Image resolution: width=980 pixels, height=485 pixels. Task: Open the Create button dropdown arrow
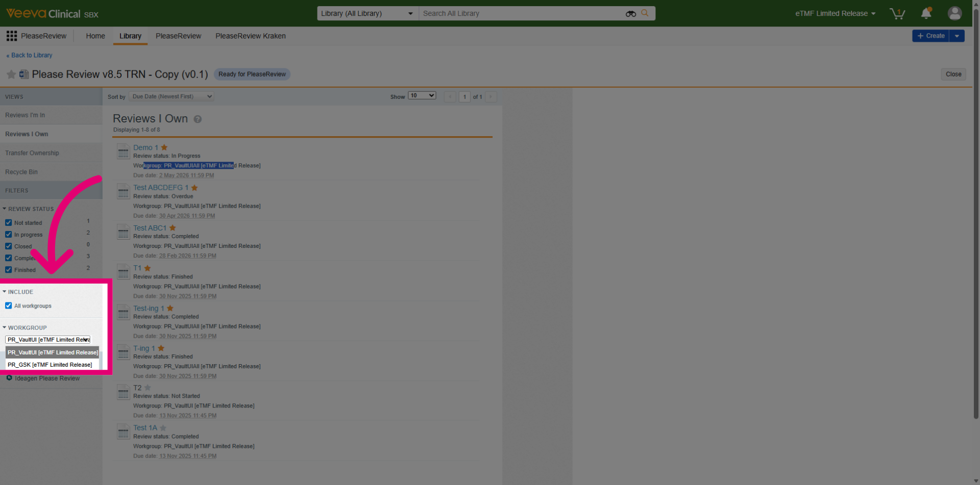(x=957, y=36)
